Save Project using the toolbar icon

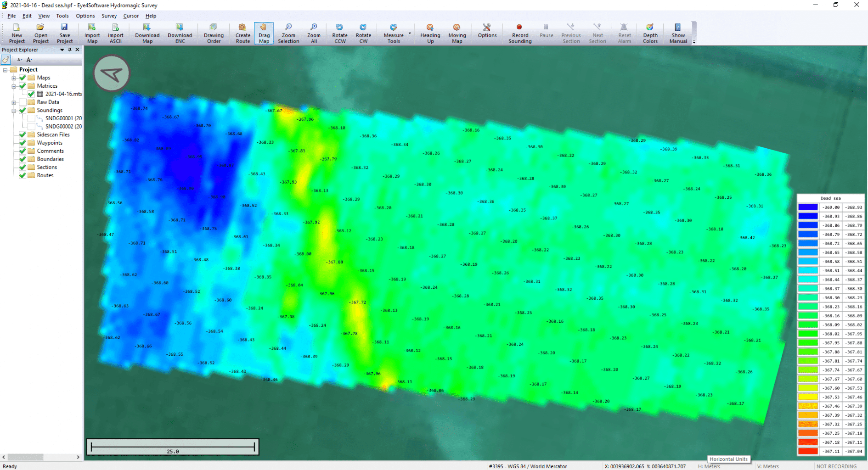click(x=65, y=34)
